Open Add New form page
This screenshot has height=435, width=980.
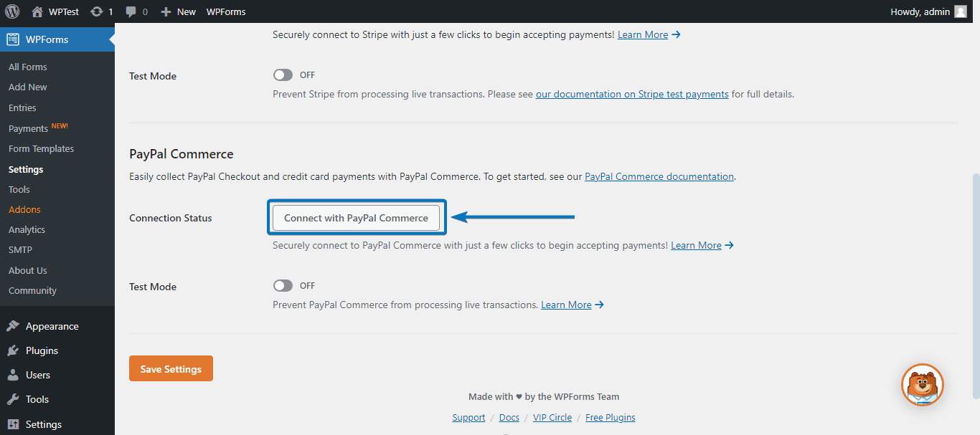(28, 87)
